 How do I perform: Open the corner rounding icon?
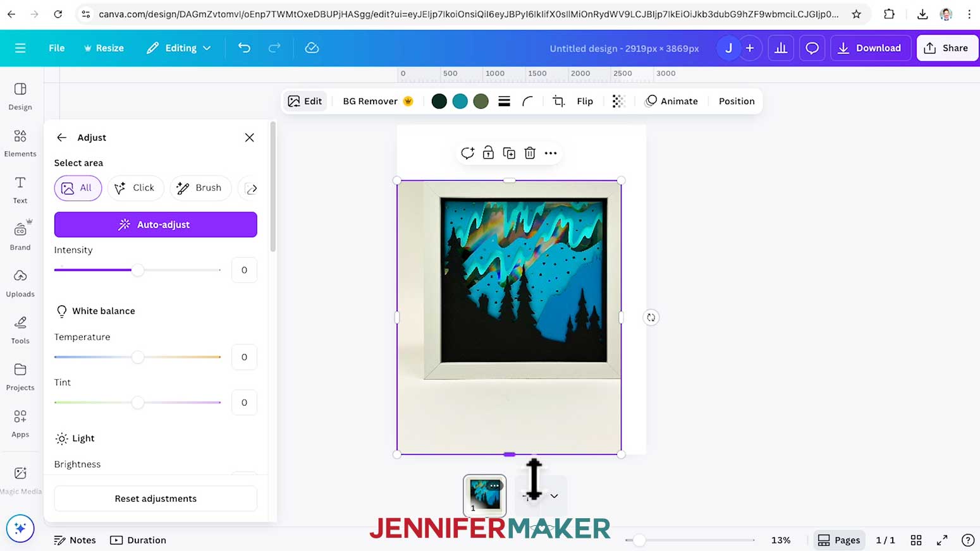(527, 101)
